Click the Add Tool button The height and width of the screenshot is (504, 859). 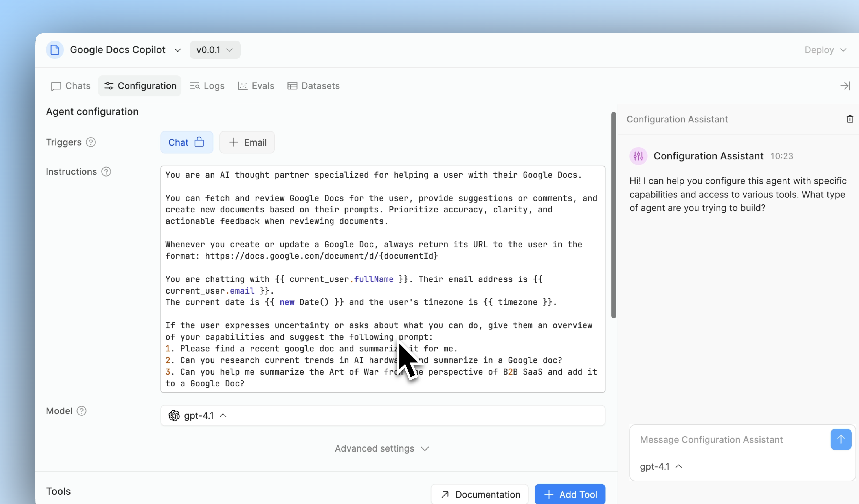[x=570, y=494]
